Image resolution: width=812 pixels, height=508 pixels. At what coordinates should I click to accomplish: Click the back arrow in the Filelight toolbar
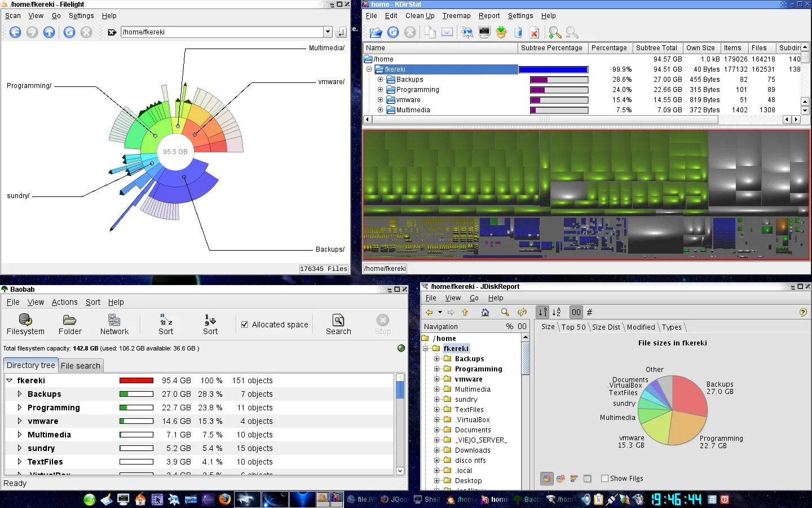coord(15,32)
